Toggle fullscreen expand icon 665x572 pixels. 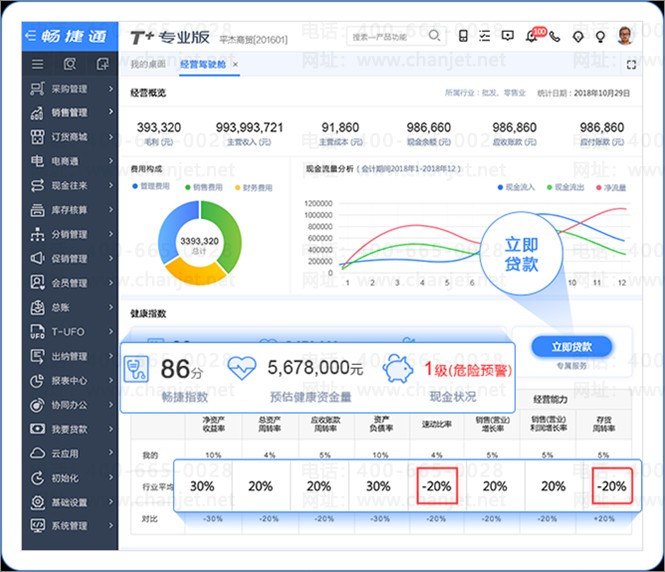631,64
